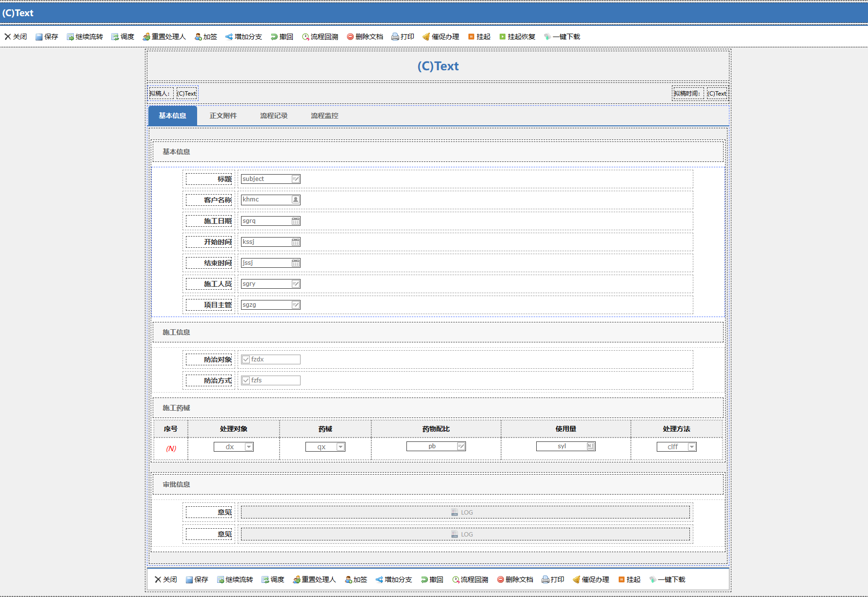Viewport: 868px width, 597px height.
Task: Click the 挂起恢复 toolbar icon
Action: point(503,37)
